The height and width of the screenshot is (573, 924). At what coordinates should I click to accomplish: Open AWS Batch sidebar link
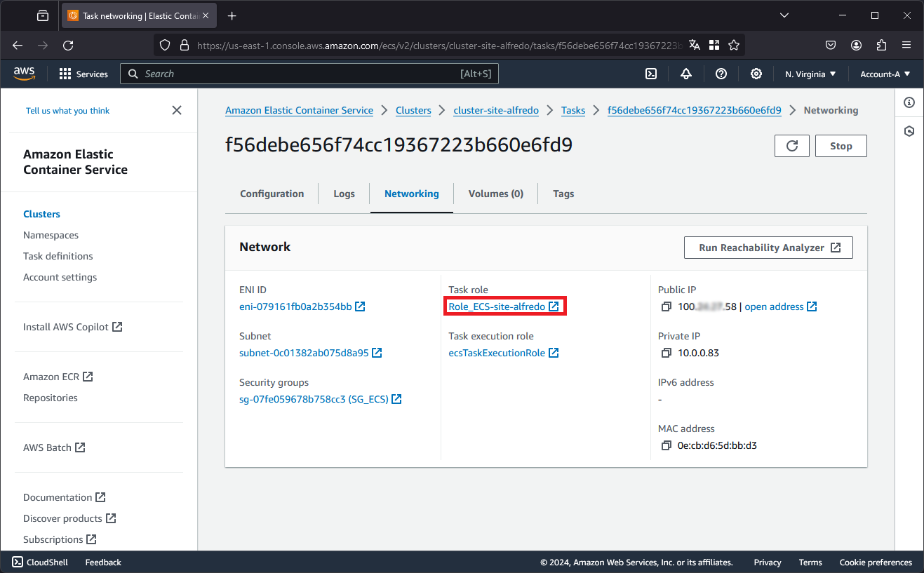[54, 447]
